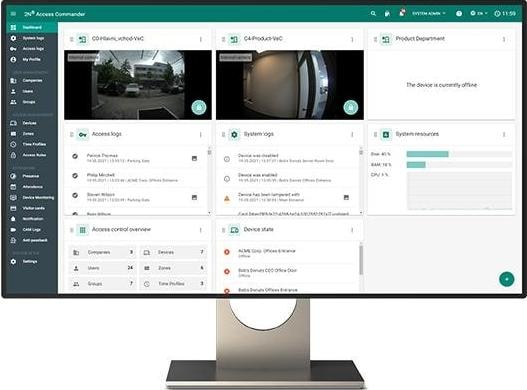The image size is (527, 390).
Task: Click the System logs widget scrollbar
Action: click(x=361, y=181)
